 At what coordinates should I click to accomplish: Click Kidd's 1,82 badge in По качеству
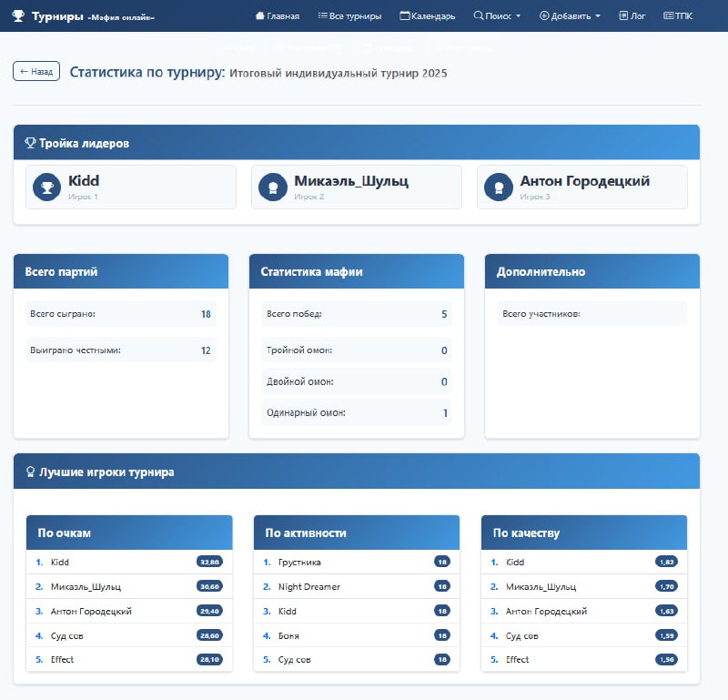[x=665, y=563]
